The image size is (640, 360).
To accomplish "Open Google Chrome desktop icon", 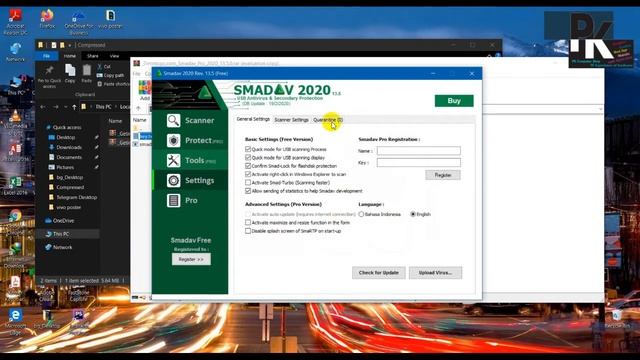I will pos(16,216).
